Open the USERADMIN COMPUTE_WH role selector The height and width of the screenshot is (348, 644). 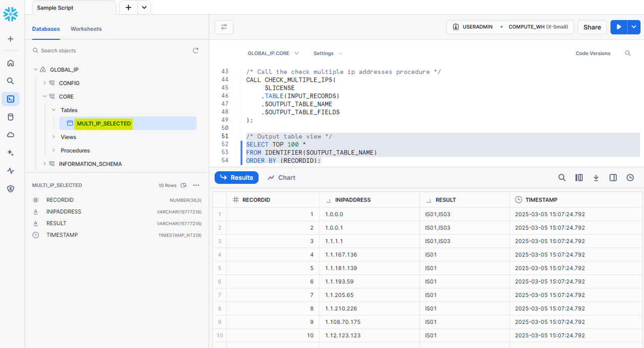tap(510, 27)
